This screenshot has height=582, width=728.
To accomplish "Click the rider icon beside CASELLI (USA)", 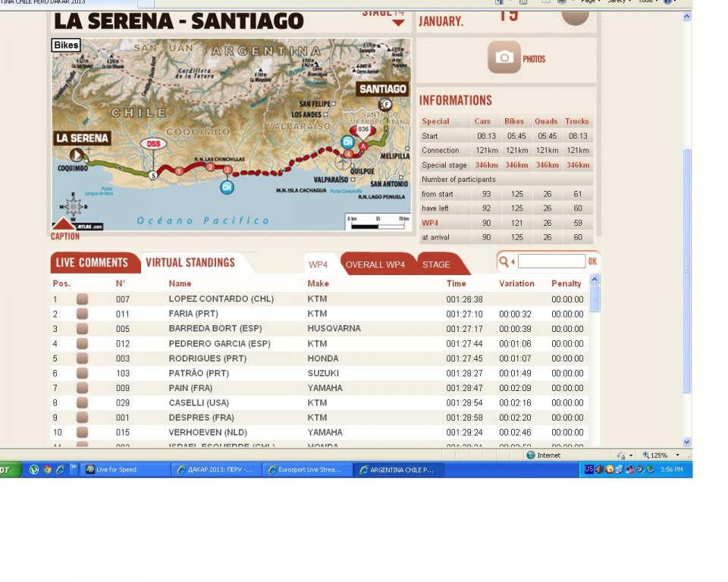I will pyautogui.click(x=82, y=403).
